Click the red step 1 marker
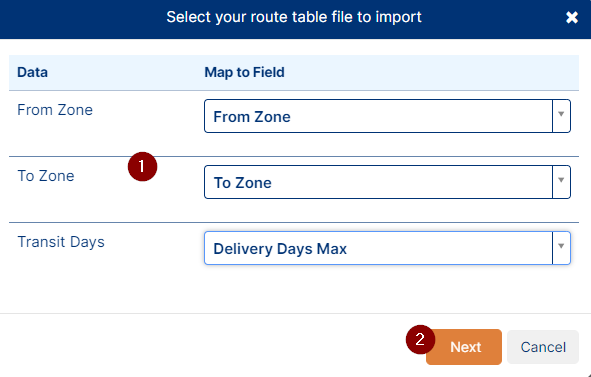 142,167
